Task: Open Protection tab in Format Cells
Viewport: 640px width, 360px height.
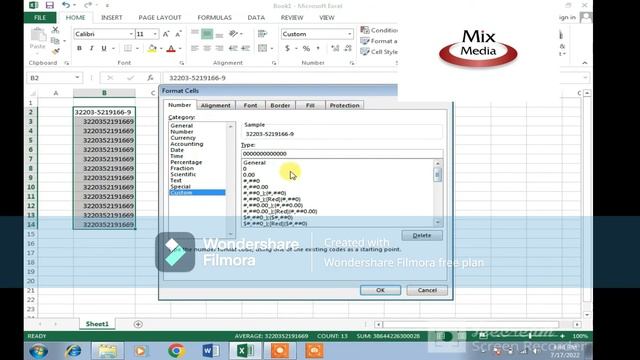Action: coord(344,105)
